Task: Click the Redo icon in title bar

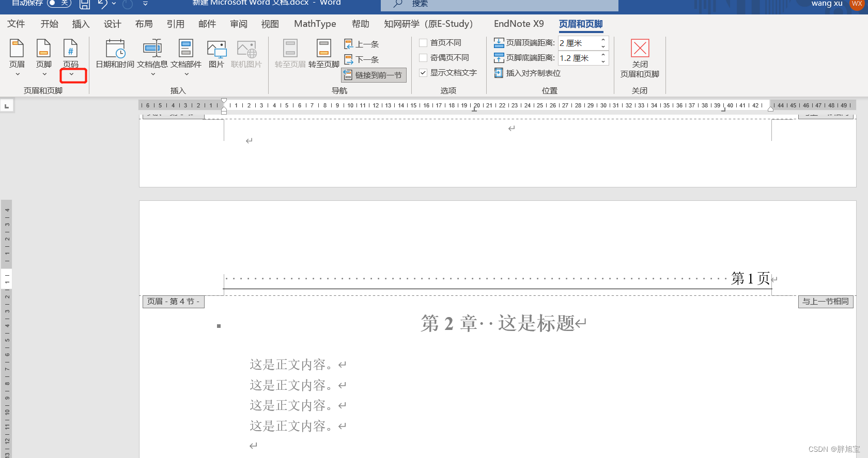Action: [128, 4]
